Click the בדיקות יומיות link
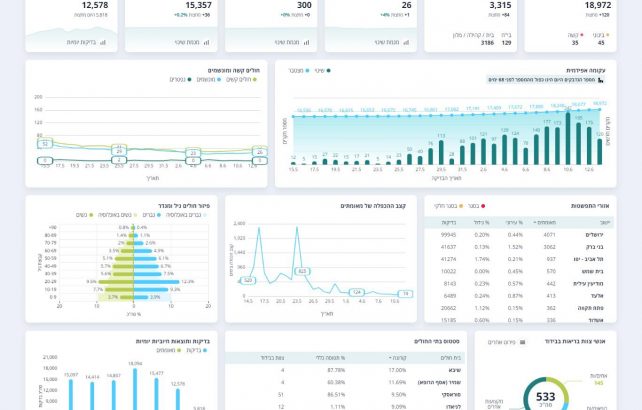Image resolution: width=642 pixels, height=410 pixels. pyautogui.click(x=82, y=42)
